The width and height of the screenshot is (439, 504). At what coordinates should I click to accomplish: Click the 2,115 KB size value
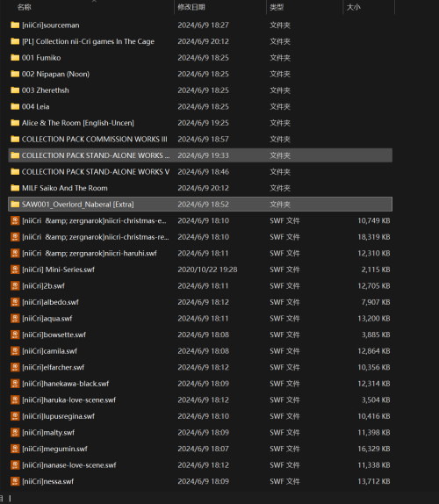pyautogui.click(x=376, y=270)
